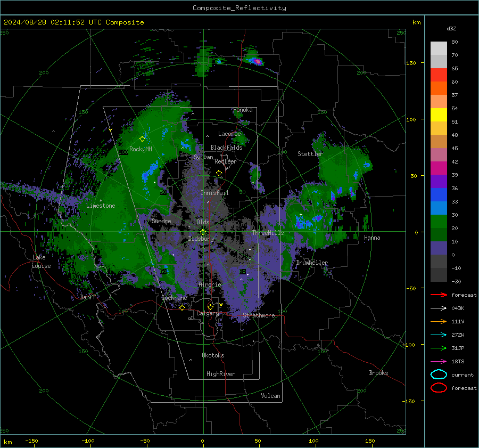Image resolution: width=479 pixels, height=448 pixels.
Task: Click the HighRiver city label
Action: click(x=221, y=374)
